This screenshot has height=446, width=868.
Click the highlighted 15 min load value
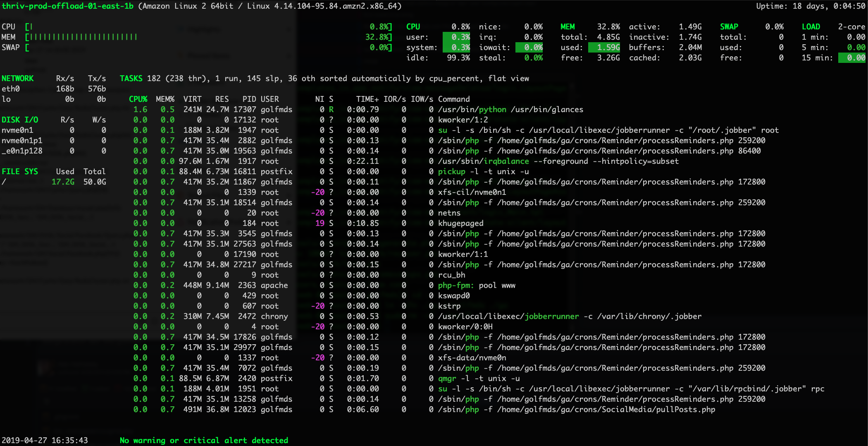click(852, 58)
